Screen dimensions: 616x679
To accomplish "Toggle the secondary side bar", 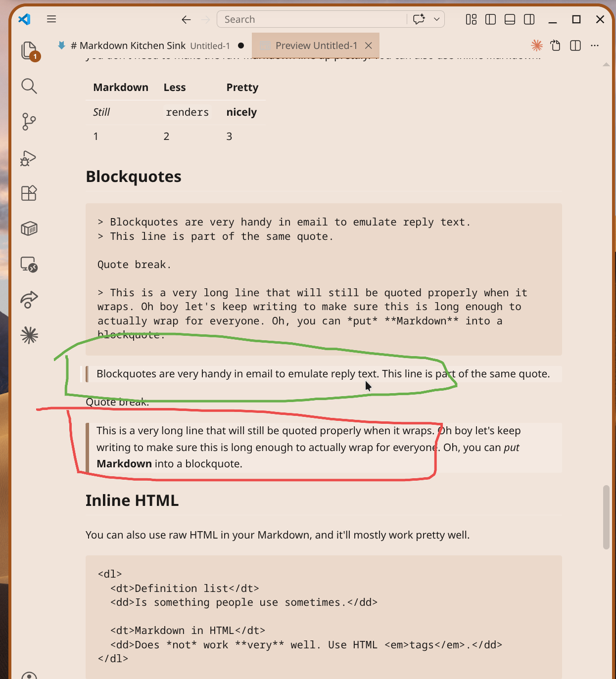I will click(529, 19).
